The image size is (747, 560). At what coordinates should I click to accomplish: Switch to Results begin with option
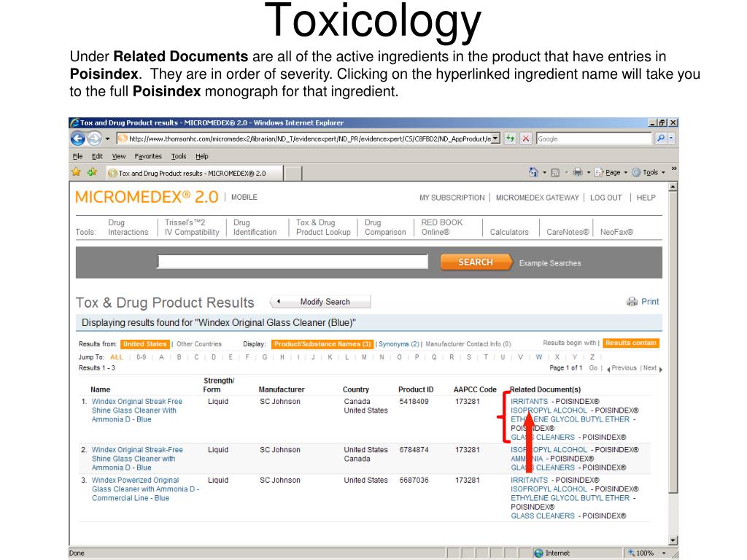(x=570, y=343)
